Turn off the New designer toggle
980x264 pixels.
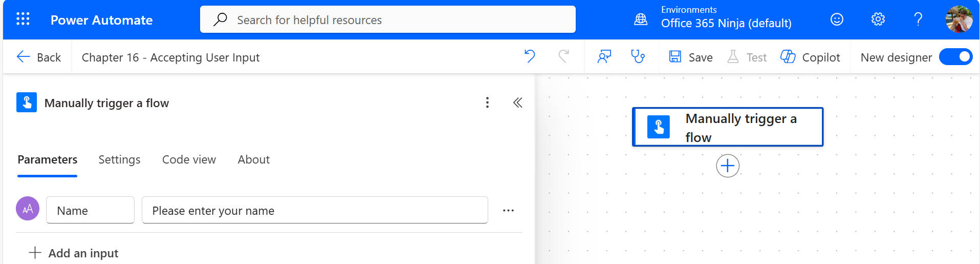955,57
